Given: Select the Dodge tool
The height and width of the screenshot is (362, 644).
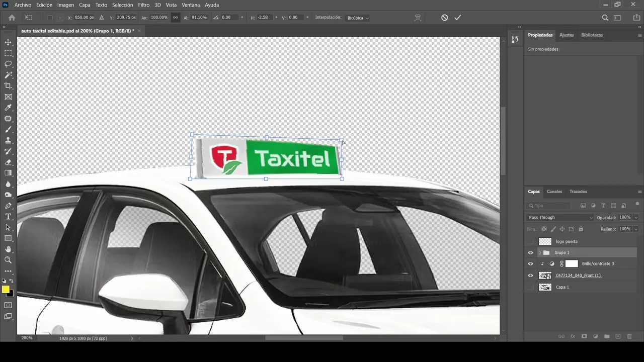Looking at the screenshot, I should pos(8,195).
